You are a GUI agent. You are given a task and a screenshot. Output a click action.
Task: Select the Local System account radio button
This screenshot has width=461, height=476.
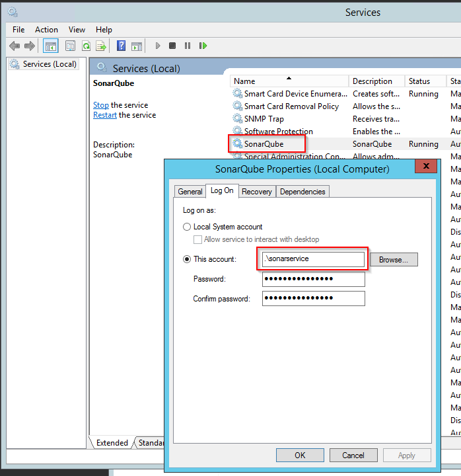tap(187, 227)
